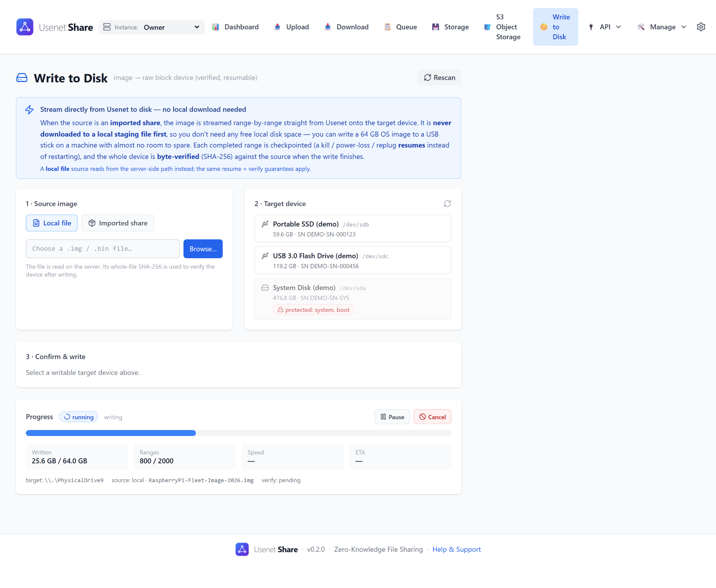Click the ETA stat card
This screenshot has height=588, width=716.
coord(401,457)
